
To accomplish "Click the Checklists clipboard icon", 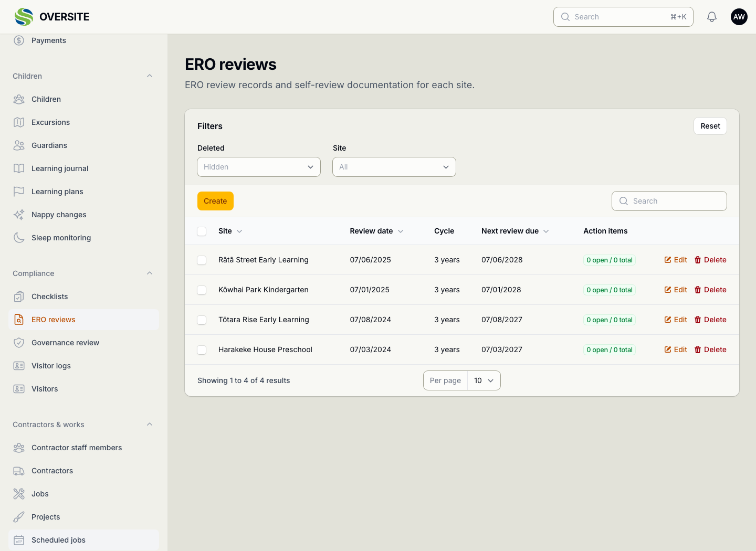I will coord(19,296).
